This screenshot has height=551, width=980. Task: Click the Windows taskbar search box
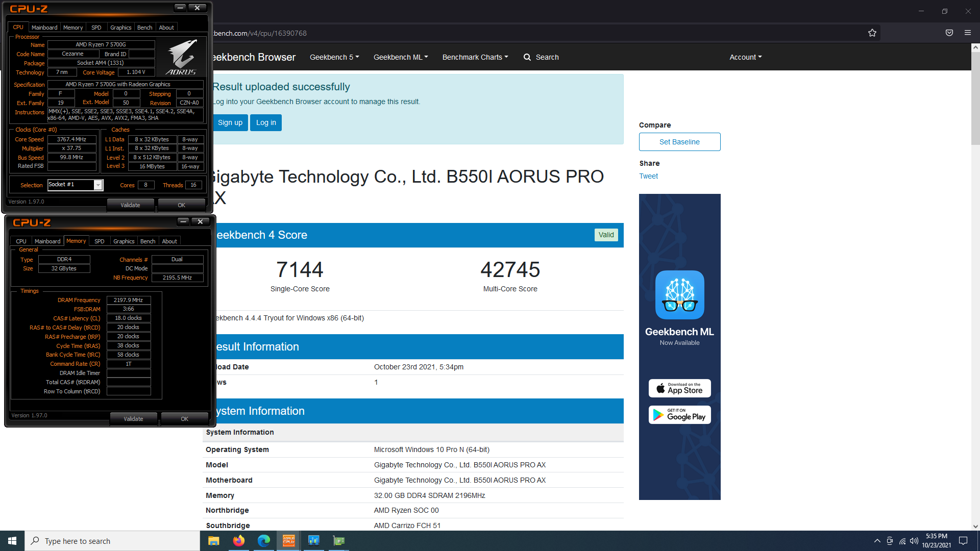(112, 541)
